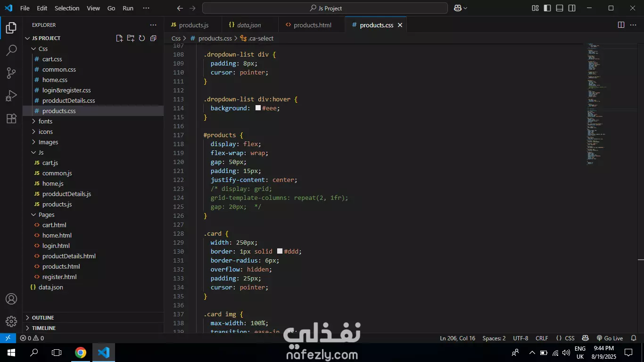The height and width of the screenshot is (362, 644).
Task: Open Windows Start menu
Action: [11, 353]
